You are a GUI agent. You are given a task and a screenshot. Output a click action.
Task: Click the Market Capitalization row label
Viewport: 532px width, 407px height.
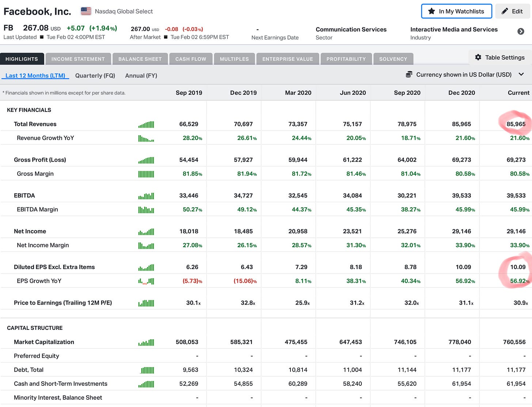(44, 342)
